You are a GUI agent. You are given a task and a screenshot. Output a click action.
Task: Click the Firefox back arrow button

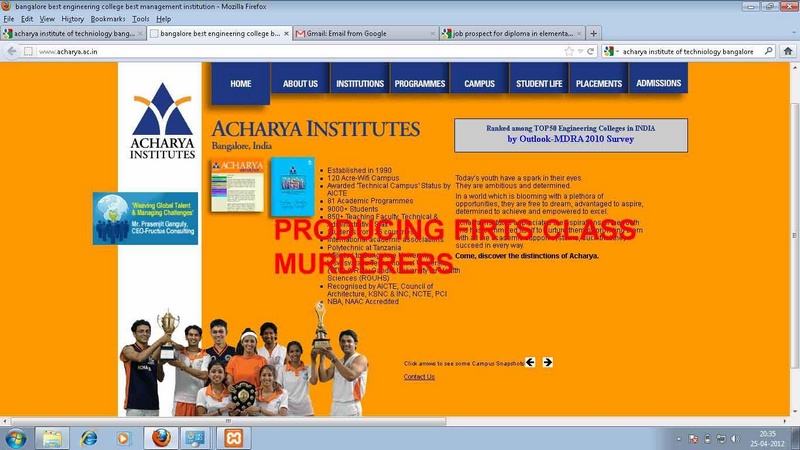point(12,51)
